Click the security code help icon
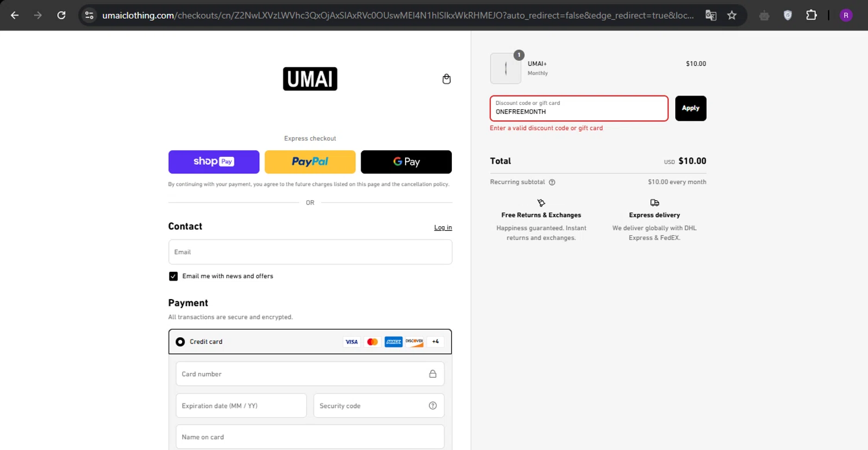 [433, 405]
